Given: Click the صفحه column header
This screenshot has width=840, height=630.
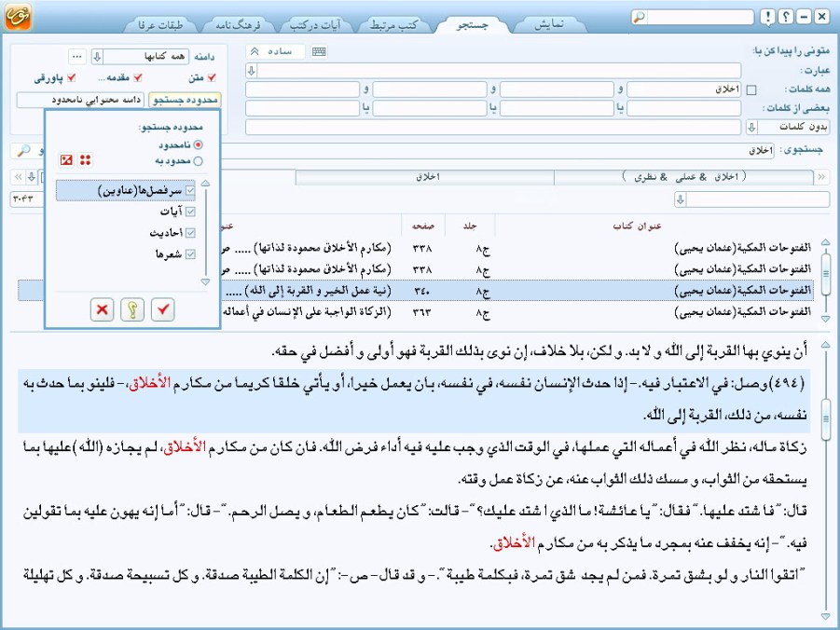Looking at the screenshot, I should tap(422, 226).
